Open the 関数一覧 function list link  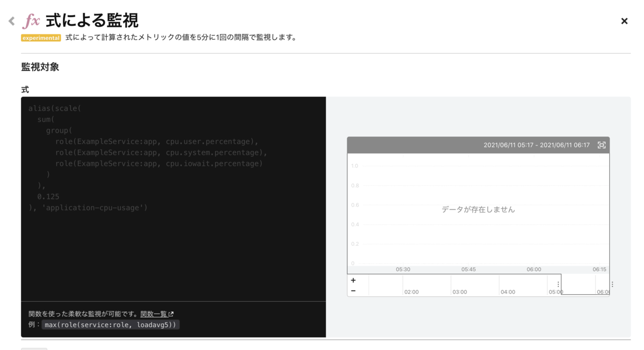tap(154, 314)
